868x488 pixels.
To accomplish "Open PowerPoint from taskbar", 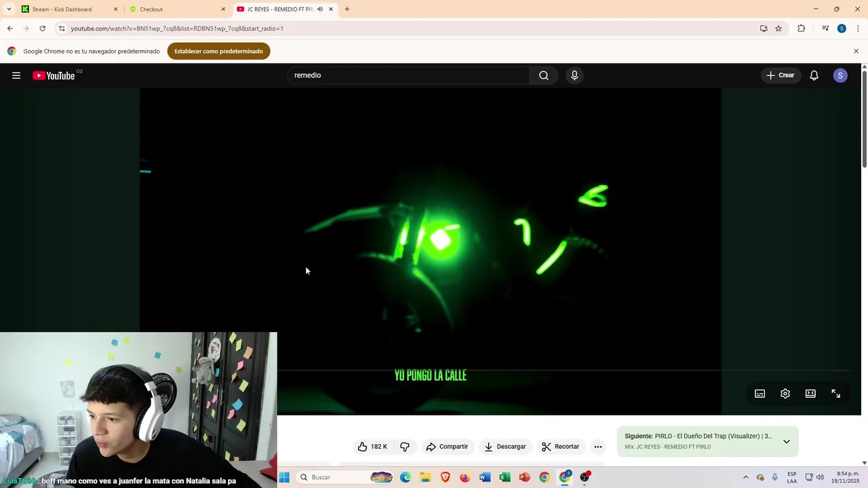I will (524, 477).
